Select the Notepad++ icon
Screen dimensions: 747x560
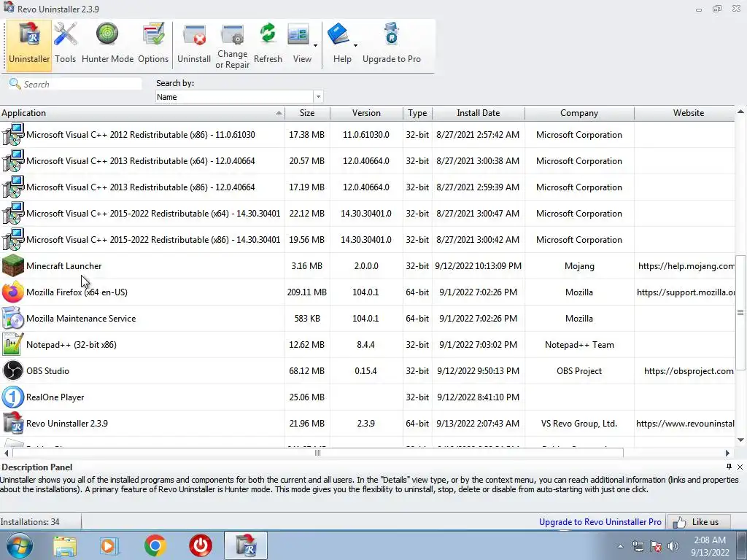tap(13, 344)
